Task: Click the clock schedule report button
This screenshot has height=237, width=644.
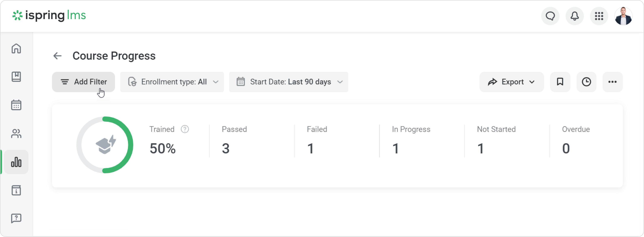Action: point(586,82)
